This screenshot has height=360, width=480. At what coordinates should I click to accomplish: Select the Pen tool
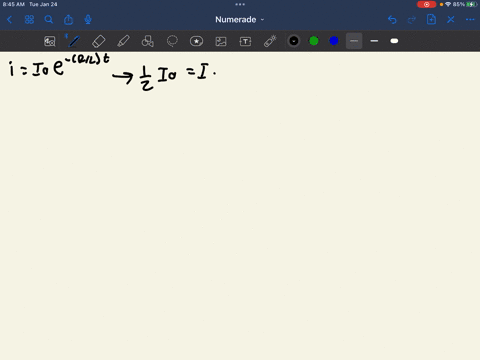74,41
